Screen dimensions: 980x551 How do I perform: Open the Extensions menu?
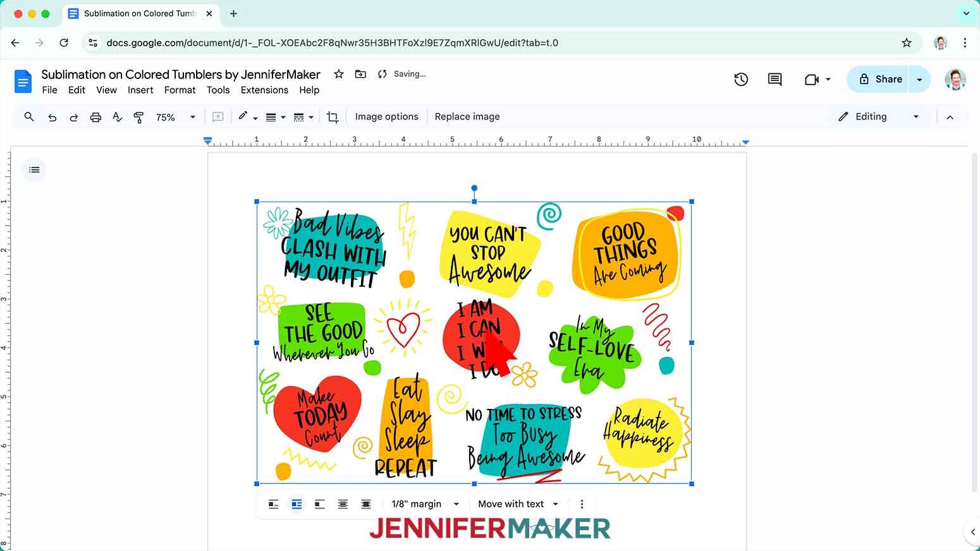pos(264,90)
